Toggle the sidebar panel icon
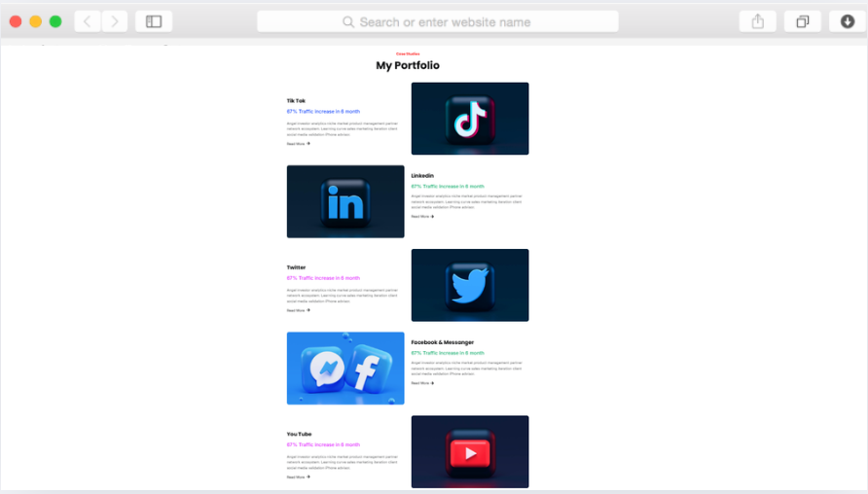This screenshot has width=868, height=494. coord(154,21)
